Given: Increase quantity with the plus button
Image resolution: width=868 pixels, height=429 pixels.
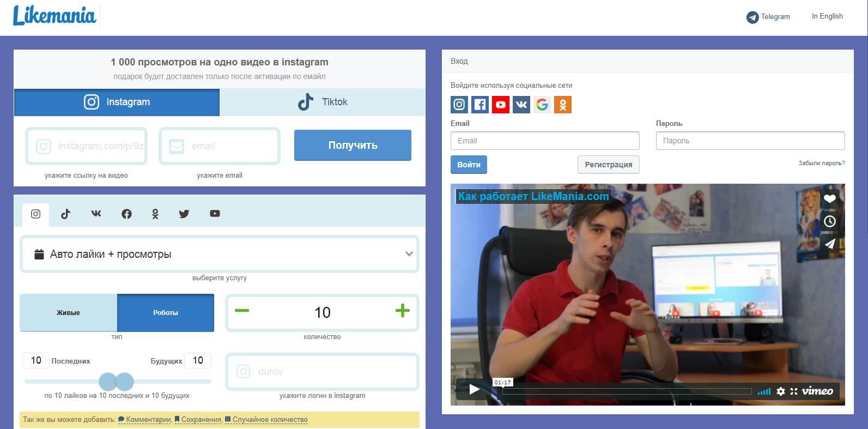Looking at the screenshot, I should point(402,311).
